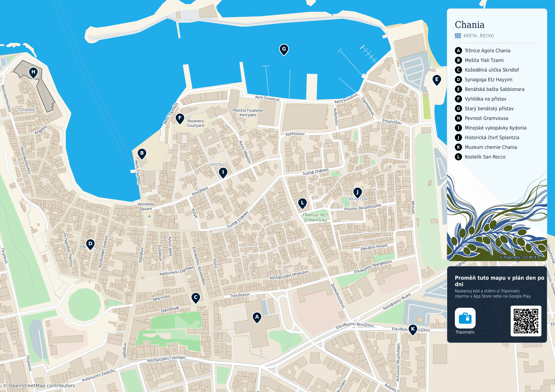Click 'Τσουδερών' street label
This screenshot has width=555, height=392.
[x=240, y=295]
